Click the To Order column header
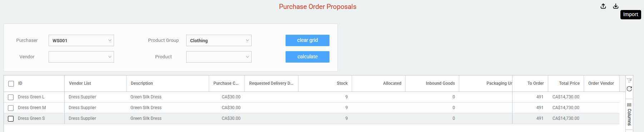This screenshot has height=132, width=644. pyautogui.click(x=536, y=83)
